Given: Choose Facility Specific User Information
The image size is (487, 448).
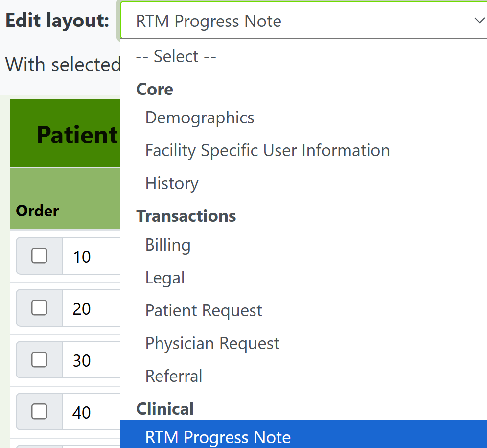Looking at the screenshot, I should tap(267, 150).
